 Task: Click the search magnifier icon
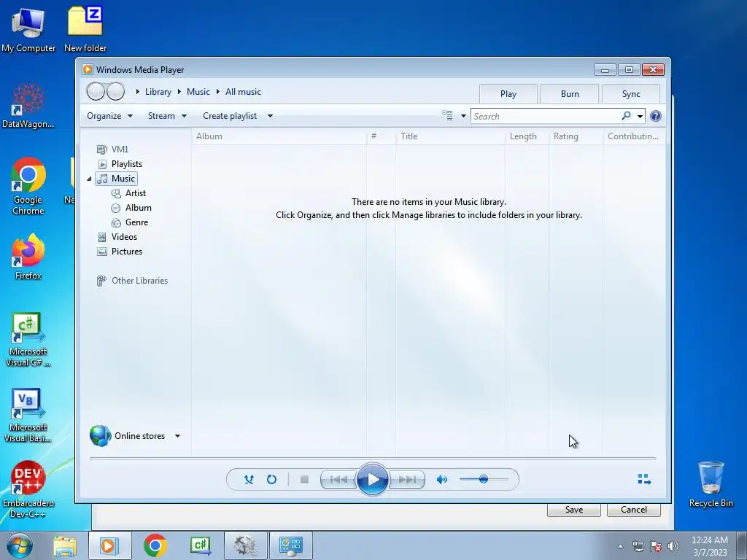[x=626, y=116]
